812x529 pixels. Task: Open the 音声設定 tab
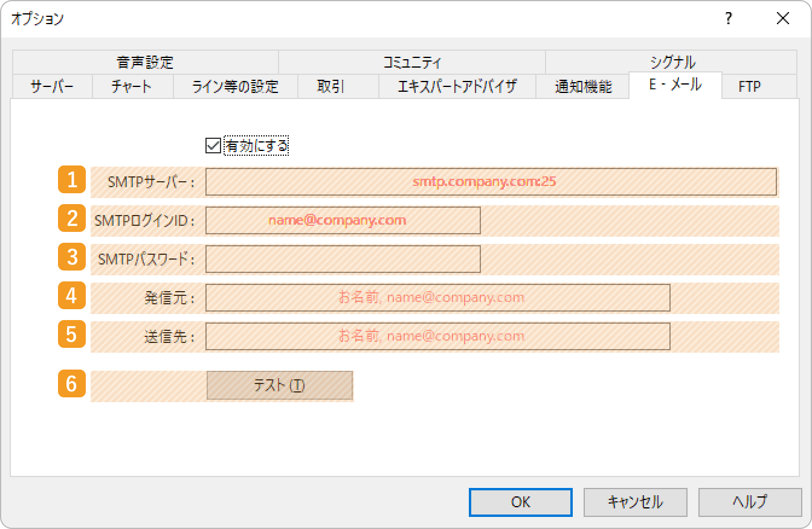[x=145, y=62]
